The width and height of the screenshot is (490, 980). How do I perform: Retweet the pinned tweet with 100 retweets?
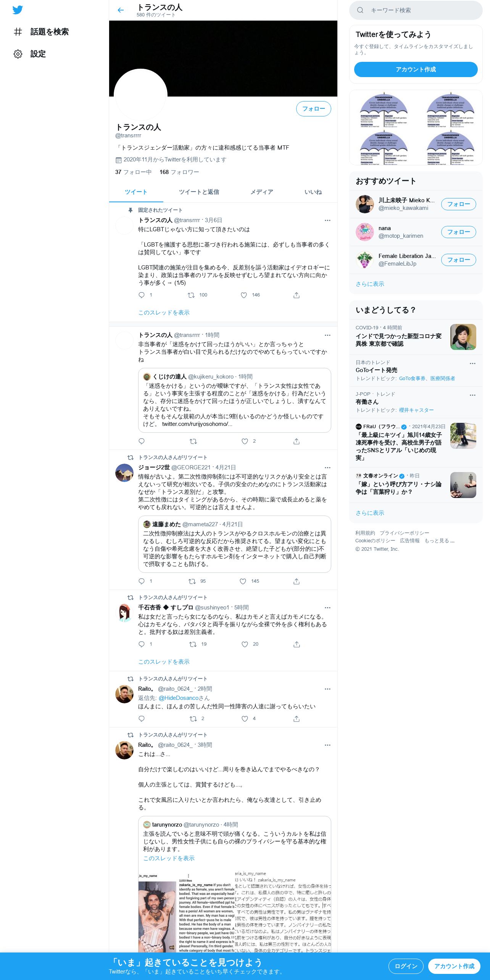191,295
